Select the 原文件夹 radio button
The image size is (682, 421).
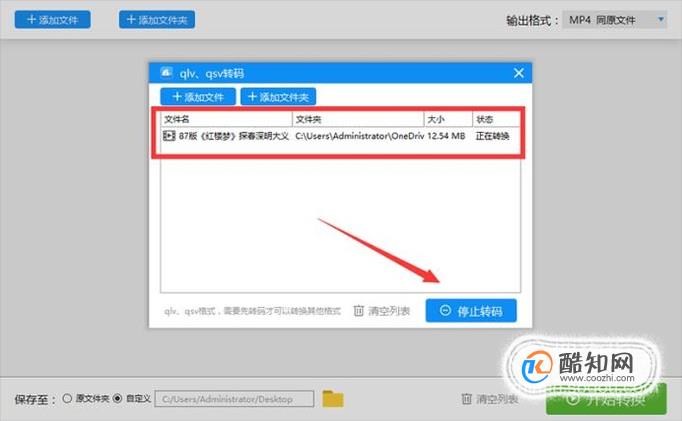[x=67, y=398]
